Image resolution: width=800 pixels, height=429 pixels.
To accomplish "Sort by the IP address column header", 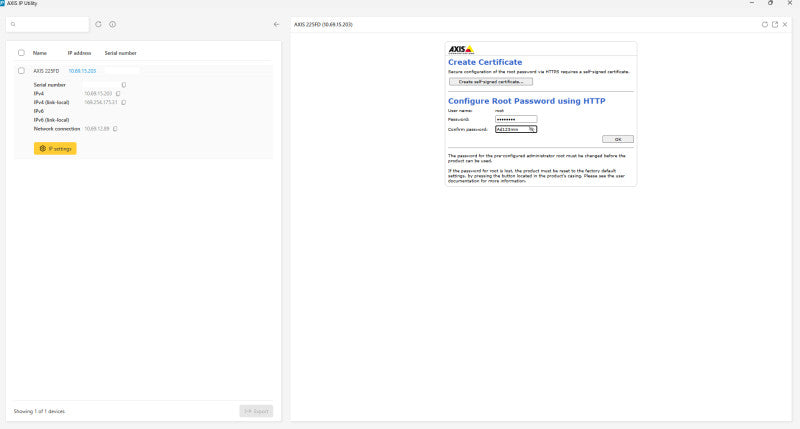I will [79, 53].
